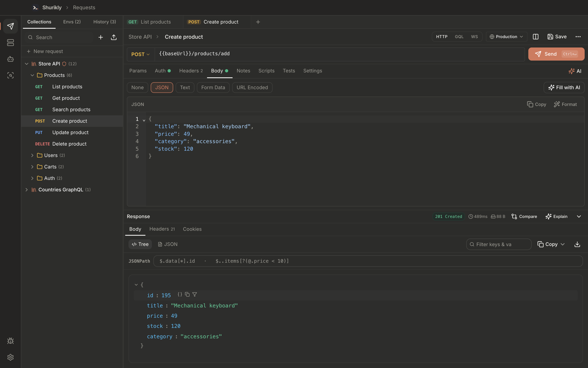The image size is (588, 368).
Task: Expand the Carts folder
Action: coord(32,167)
